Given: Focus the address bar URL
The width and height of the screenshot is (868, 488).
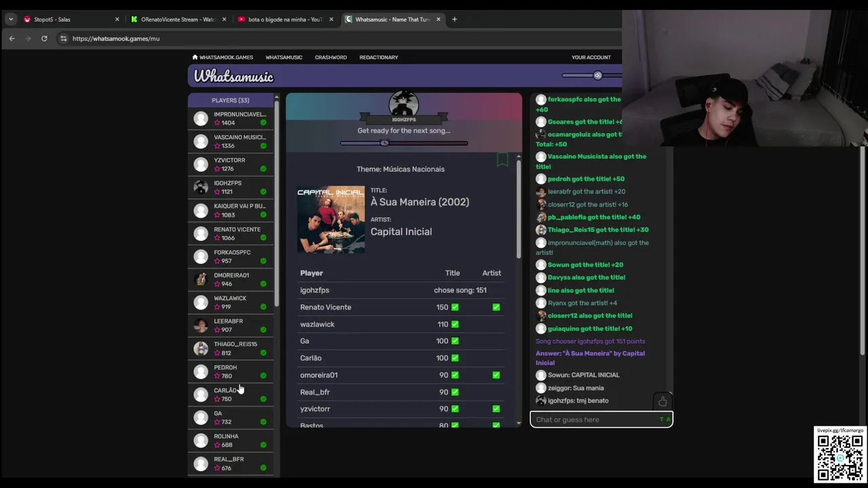Looking at the screenshot, I should tap(116, 39).
